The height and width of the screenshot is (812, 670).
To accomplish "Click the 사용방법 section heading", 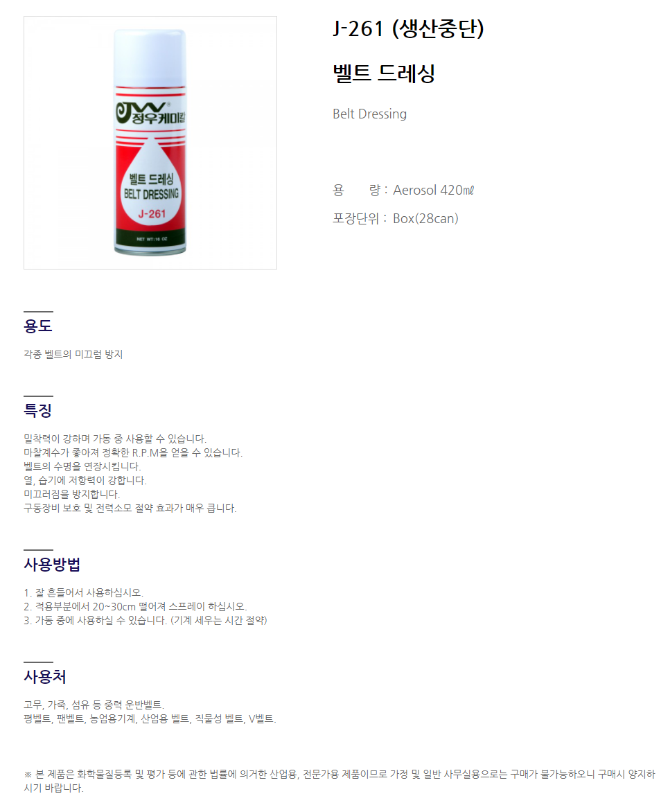I will [x=52, y=564].
